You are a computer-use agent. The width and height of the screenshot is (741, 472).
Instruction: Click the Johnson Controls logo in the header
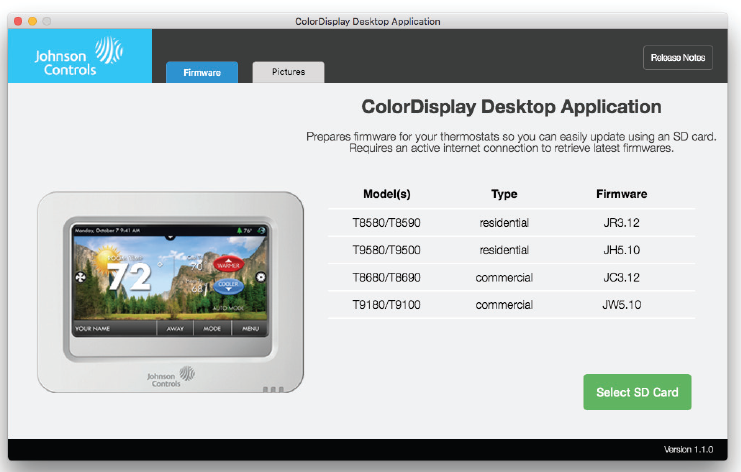[79, 56]
